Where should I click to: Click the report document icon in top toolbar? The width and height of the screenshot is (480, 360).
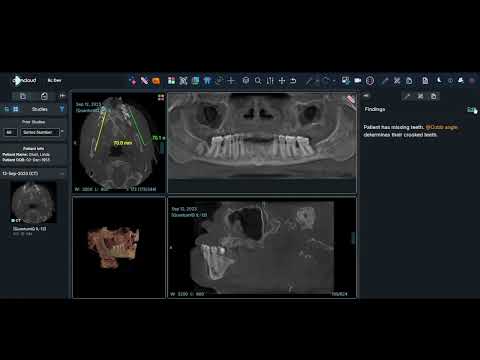coord(425,80)
